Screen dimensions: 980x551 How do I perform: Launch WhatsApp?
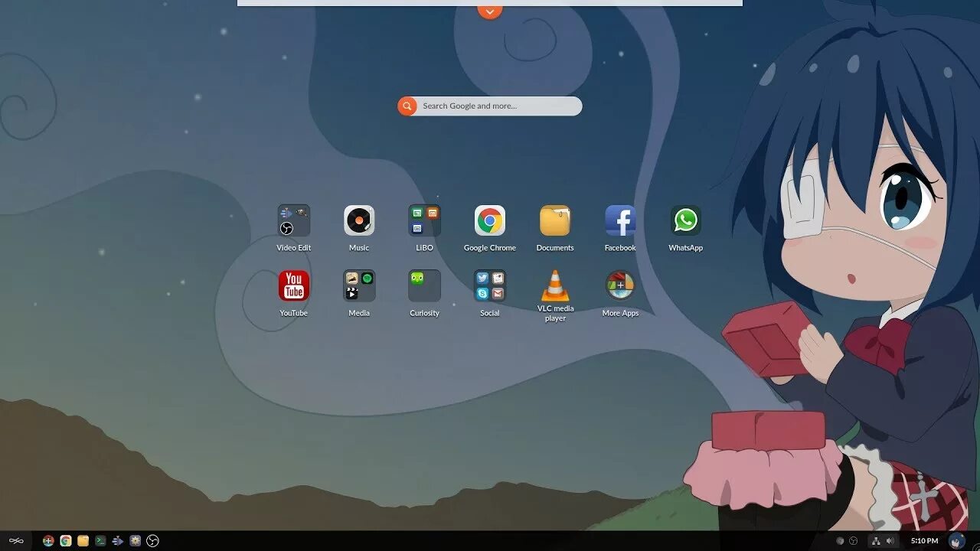[685, 220]
